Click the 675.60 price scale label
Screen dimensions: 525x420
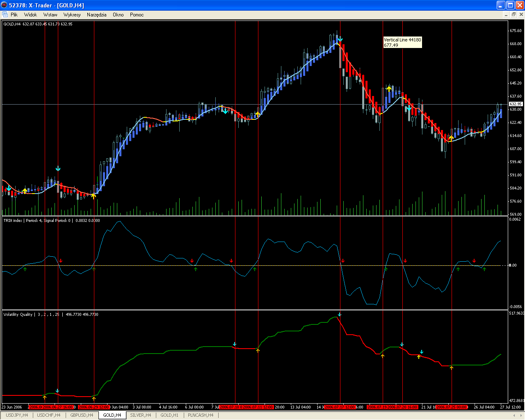pyautogui.click(x=516, y=31)
